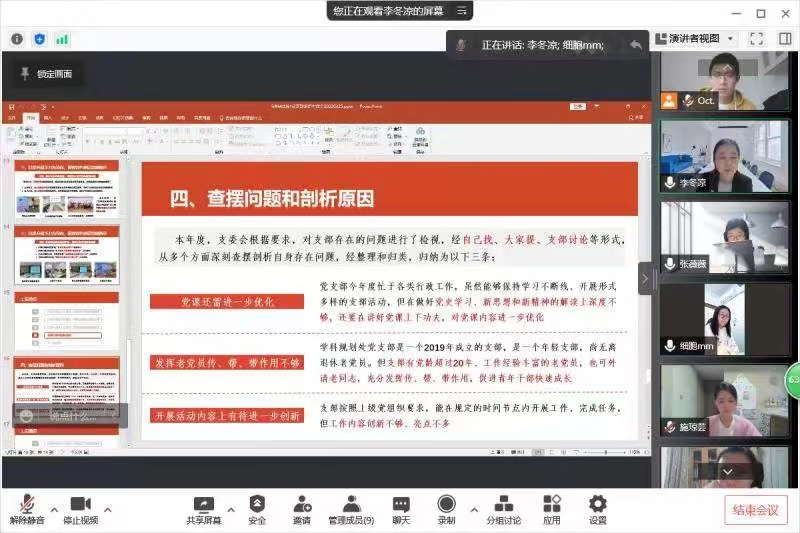Click the invite participants icon (邀请)
The image size is (800, 533).
pos(301,505)
